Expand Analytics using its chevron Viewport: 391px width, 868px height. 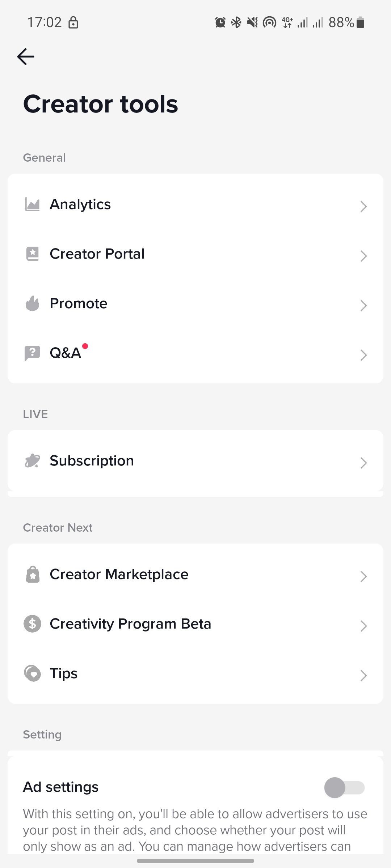point(363,207)
